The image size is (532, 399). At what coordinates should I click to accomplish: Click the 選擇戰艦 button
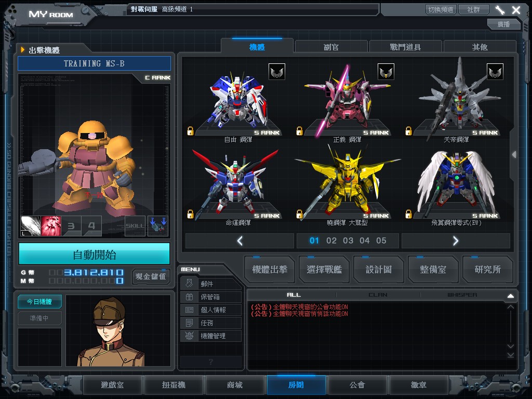point(324,270)
